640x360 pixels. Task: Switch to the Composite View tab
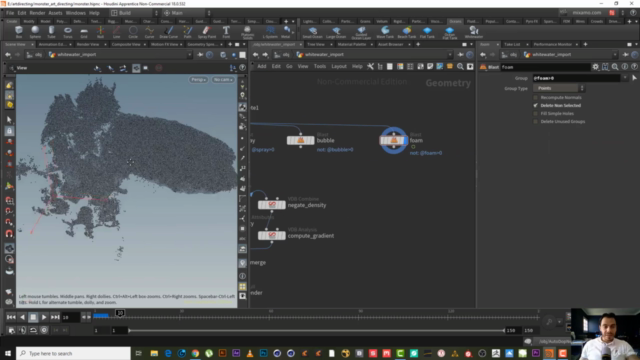click(126, 44)
